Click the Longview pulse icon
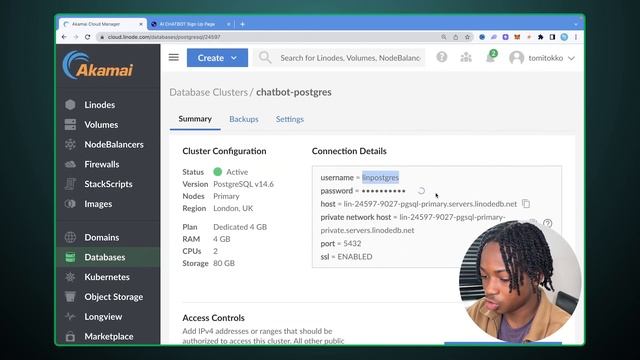The width and height of the screenshot is (640, 360). pos(70,316)
